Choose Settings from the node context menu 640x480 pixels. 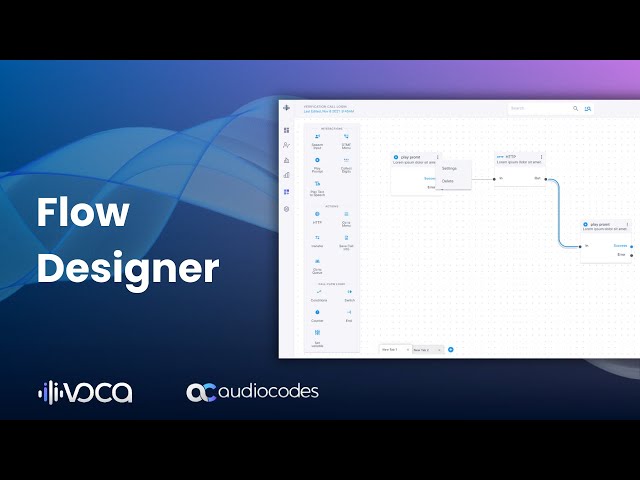pyautogui.click(x=449, y=168)
